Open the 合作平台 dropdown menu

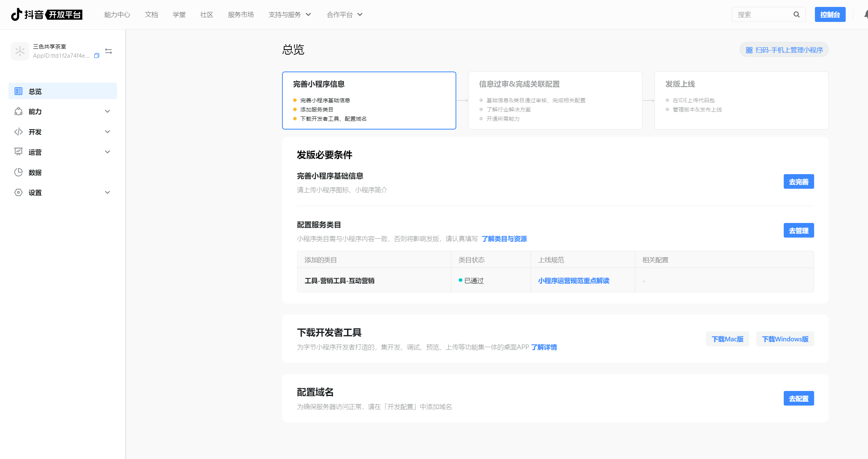point(344,15)
